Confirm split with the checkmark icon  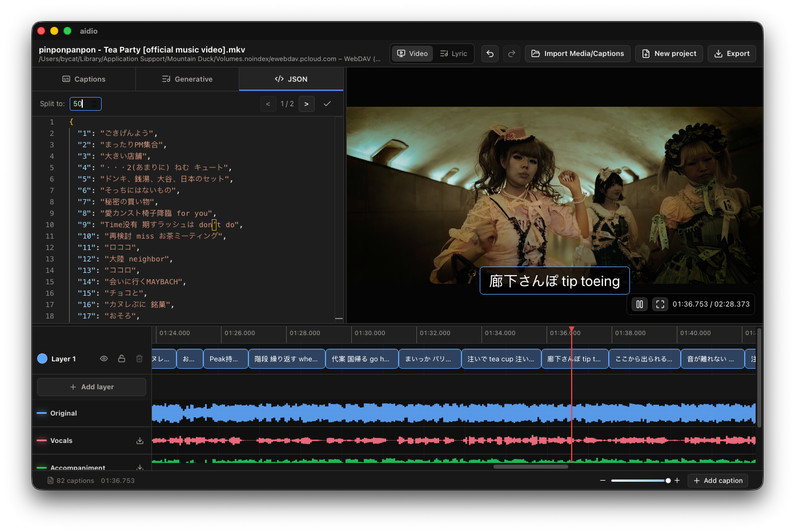click(x=327, y=104)
